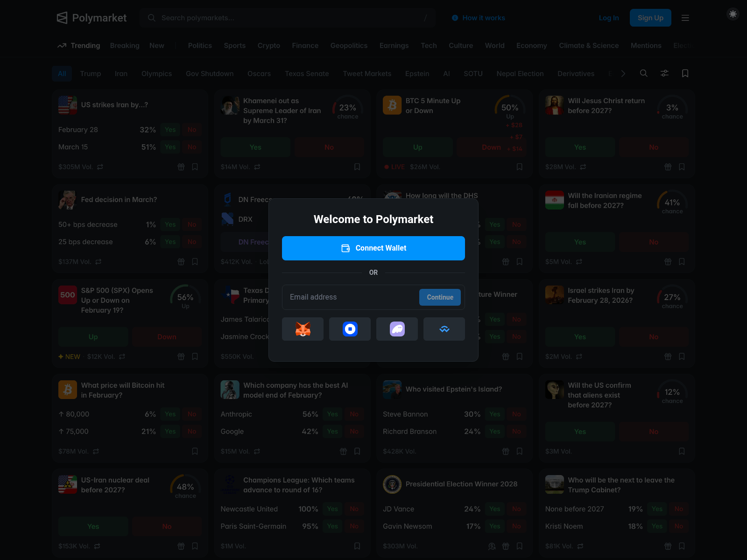The image size is (747, 560).
Task: Select the All filter chip
Action: click(62, 73)
